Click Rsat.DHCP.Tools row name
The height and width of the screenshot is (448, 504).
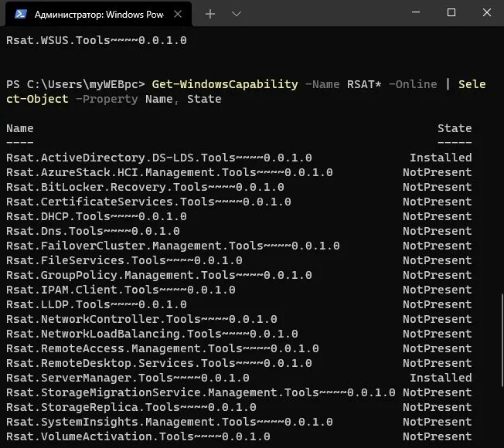97,216
